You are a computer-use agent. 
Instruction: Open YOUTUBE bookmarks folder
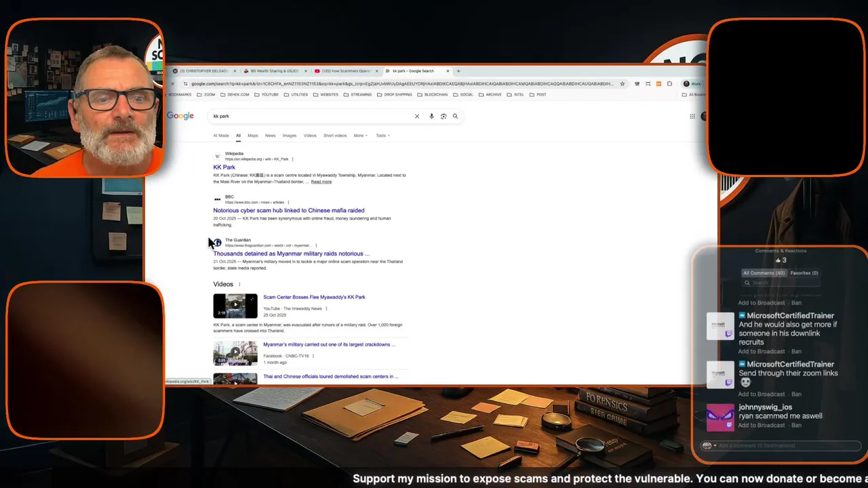coord(267,95)
